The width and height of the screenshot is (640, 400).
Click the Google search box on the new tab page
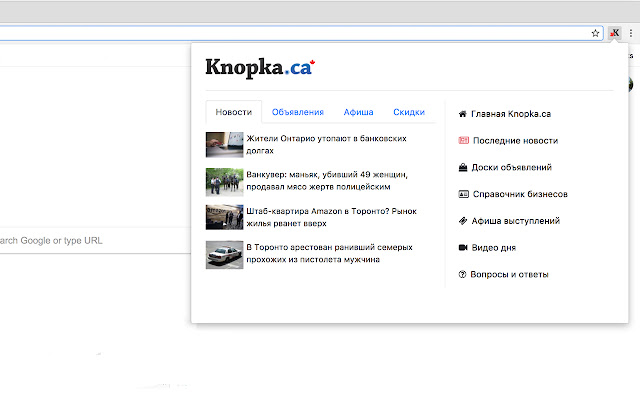click(x=95, y=240)
